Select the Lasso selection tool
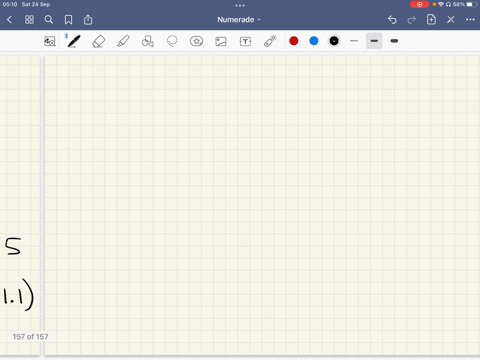Viewport: 480px width, 360px height. pos(172,41)
